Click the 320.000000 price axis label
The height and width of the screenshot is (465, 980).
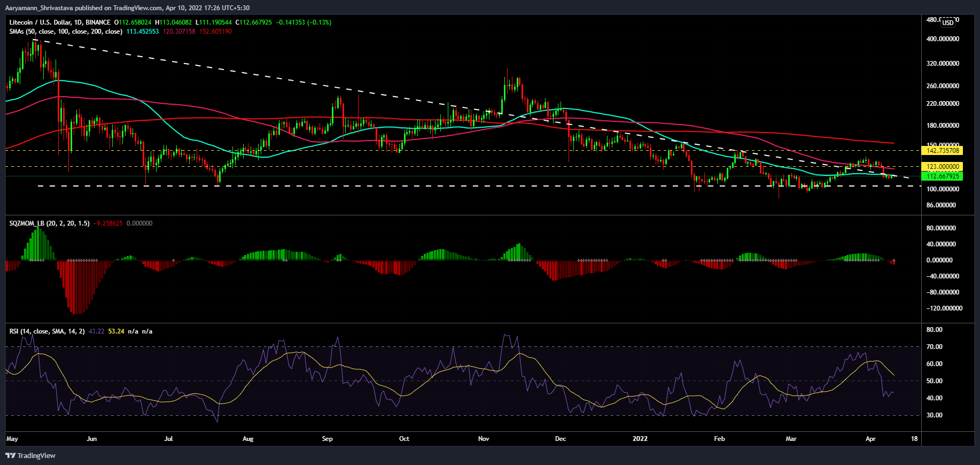tap(943, 64)
